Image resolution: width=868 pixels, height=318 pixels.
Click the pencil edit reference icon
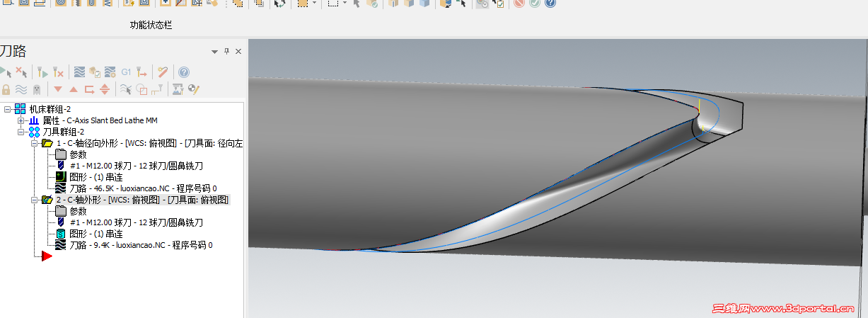[x=193, y=89]
